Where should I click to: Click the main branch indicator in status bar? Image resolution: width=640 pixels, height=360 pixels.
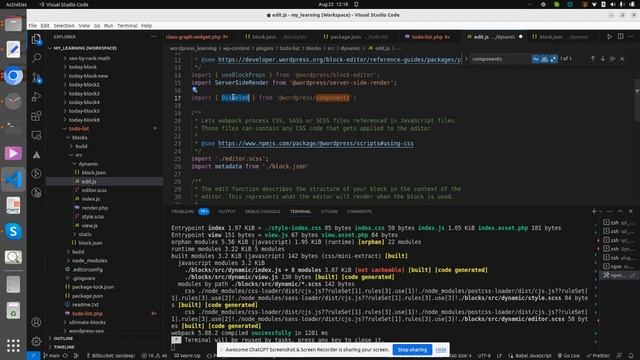coord(51,356)
